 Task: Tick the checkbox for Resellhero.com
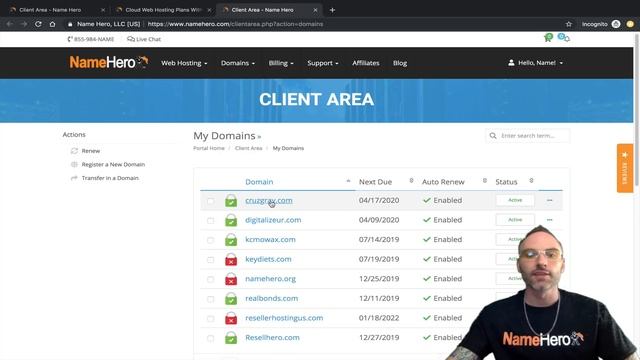(211, 338)
